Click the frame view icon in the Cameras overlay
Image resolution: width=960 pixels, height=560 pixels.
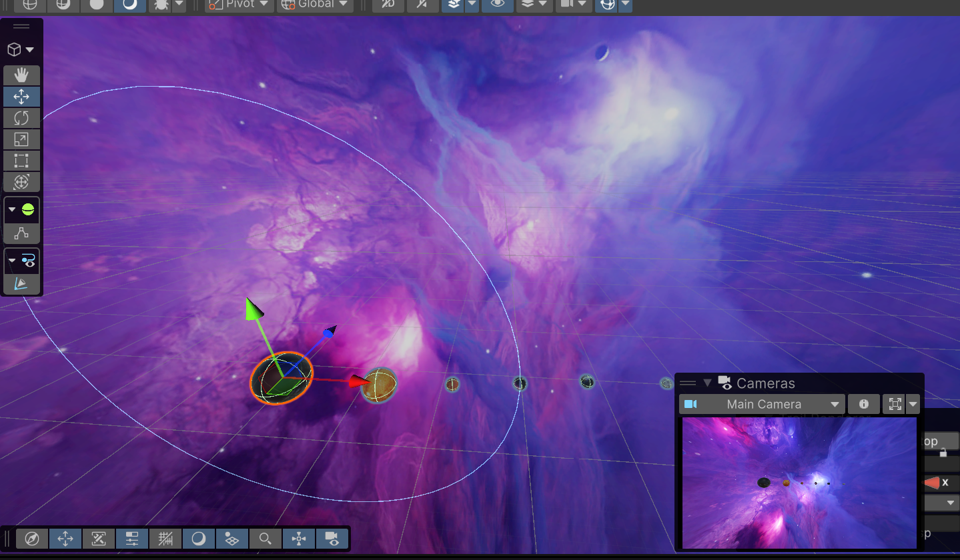(x=894, y=404)
